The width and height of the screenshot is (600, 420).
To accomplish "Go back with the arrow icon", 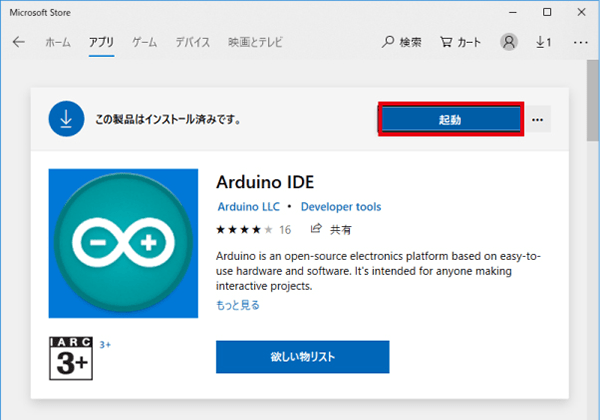I will point(18,42).
